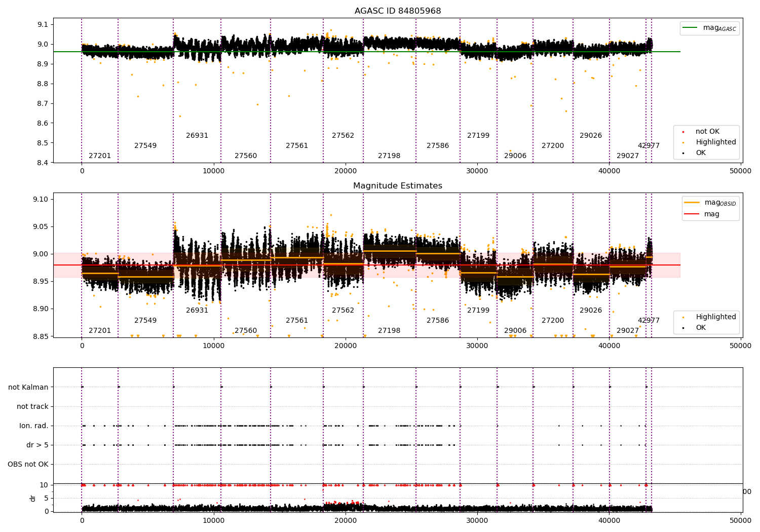Click OBSID 27561 in Magnitude Estimates plot

[297, 321]
